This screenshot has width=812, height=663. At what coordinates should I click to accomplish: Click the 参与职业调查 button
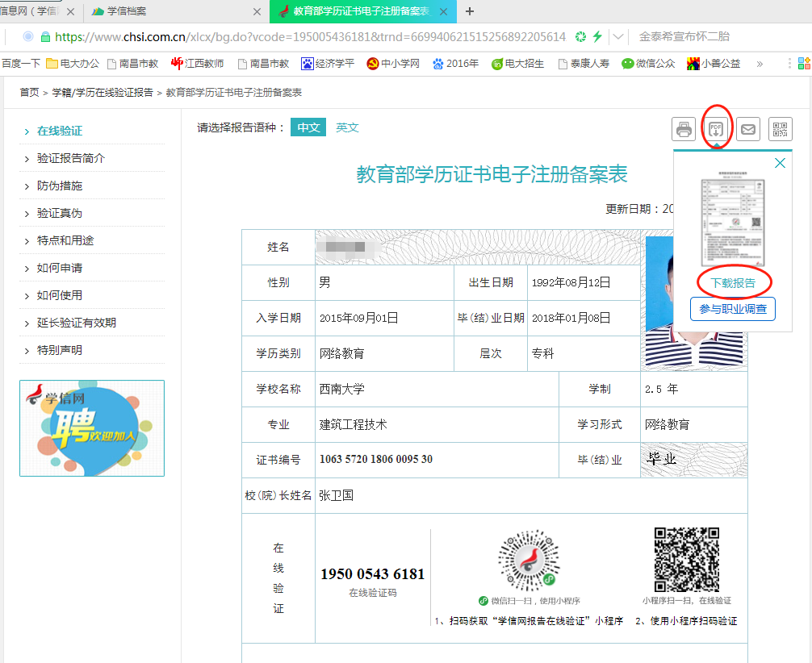pyautogui.click(x=733, y=309)
